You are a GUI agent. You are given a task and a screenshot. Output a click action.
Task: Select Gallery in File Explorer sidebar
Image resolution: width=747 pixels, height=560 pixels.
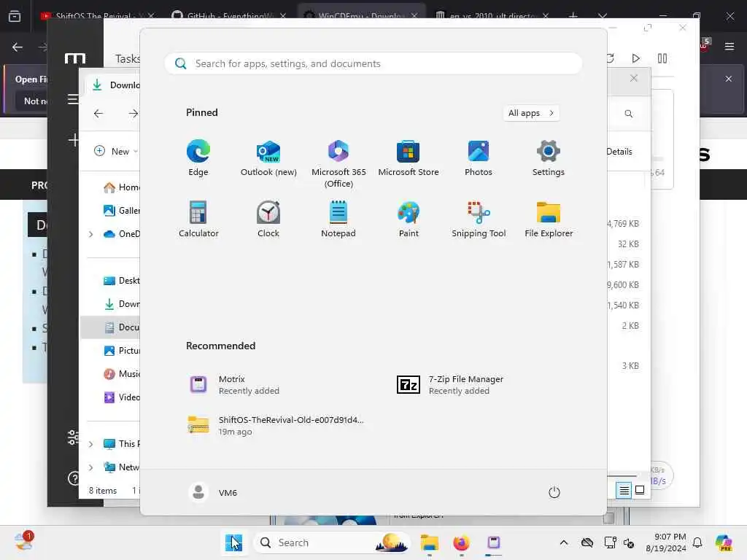(x=122, y=211)
